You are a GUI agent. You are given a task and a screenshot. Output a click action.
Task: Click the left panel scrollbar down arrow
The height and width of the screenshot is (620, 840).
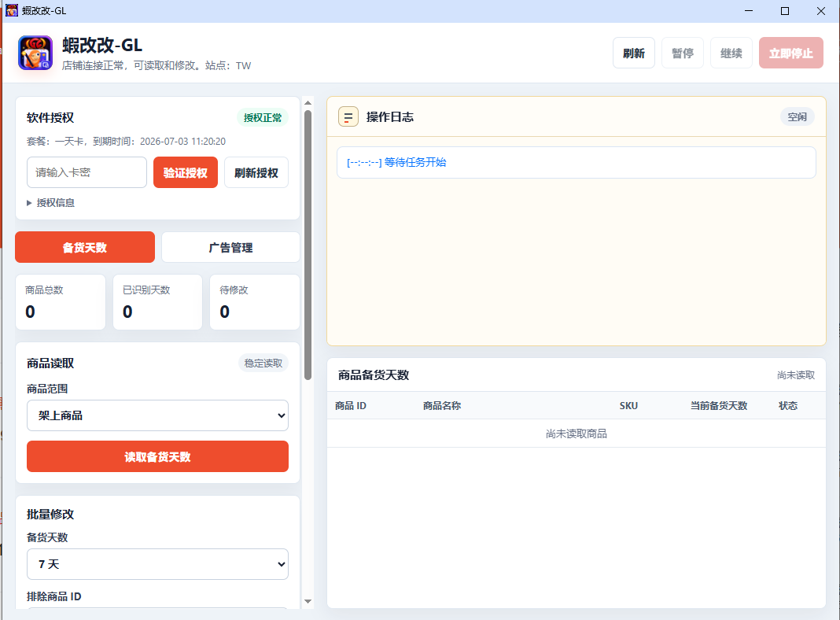[x=308, y=601]
